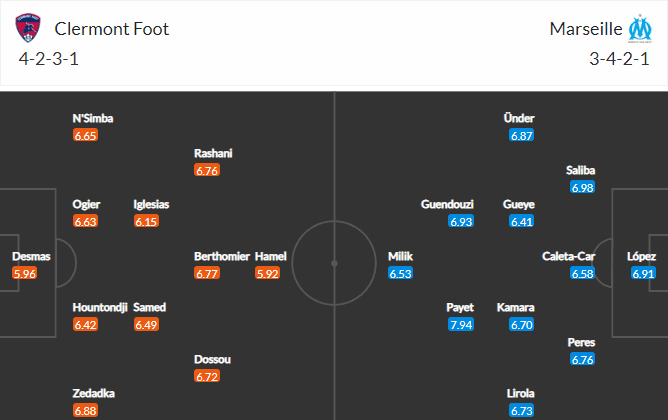Open the Marseille team name link
668x420 pixels.
pos(586,29)
